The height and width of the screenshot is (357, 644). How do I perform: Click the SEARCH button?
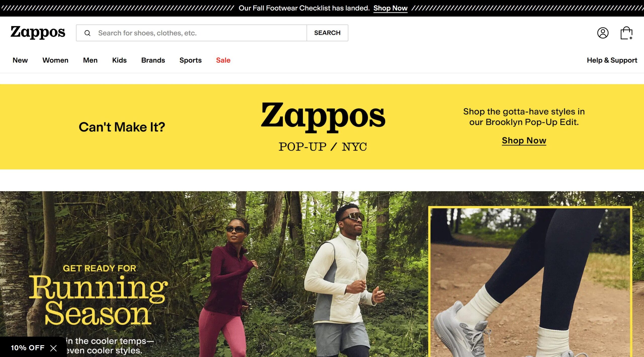click(327, 33)
